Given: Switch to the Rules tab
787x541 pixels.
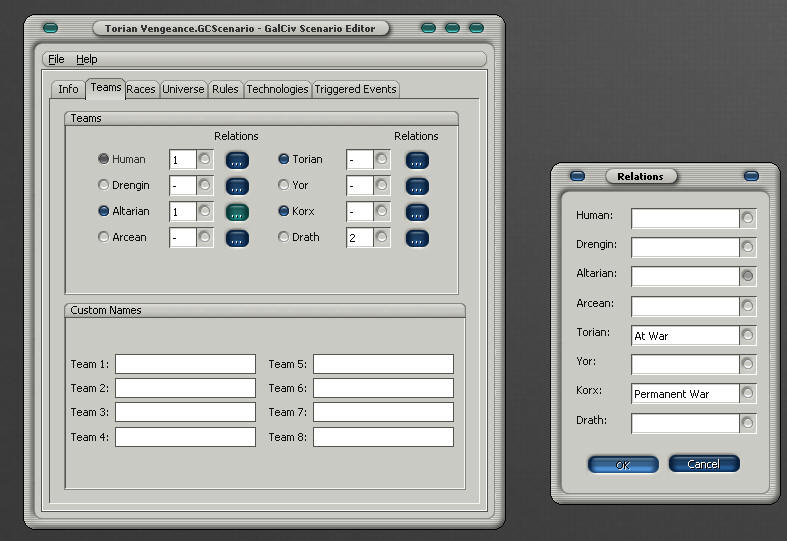Looking at the screenshot, I should pos(225,89).
